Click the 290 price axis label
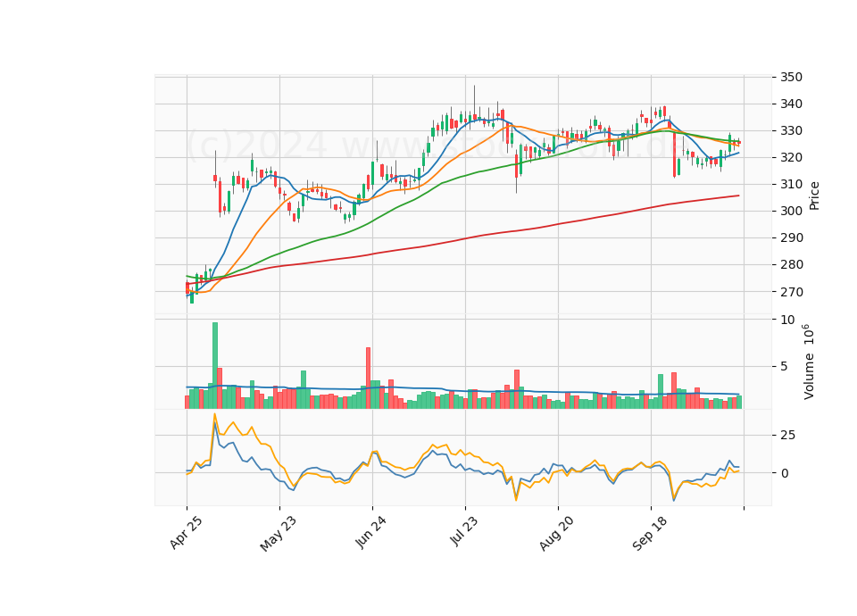 (791, 237)
